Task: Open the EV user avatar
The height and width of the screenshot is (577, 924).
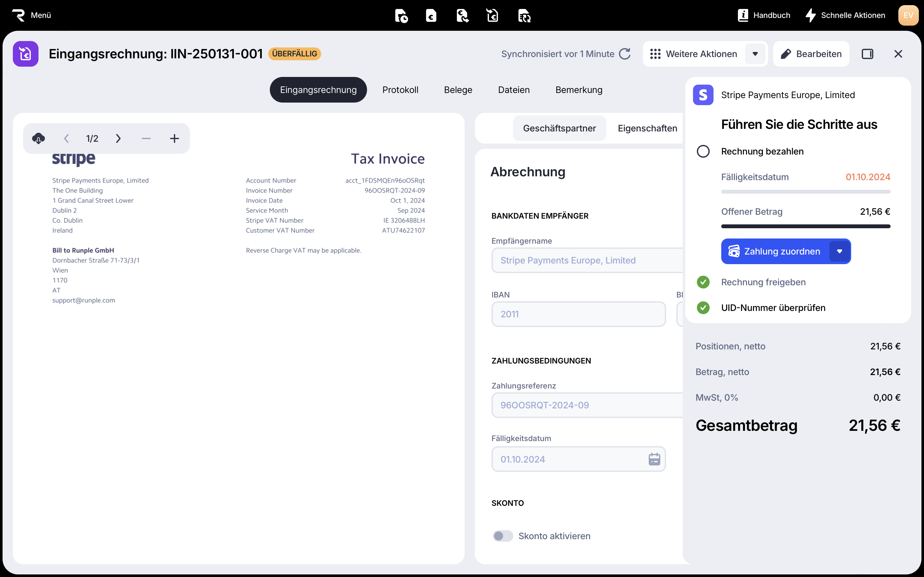Action: 908,15
